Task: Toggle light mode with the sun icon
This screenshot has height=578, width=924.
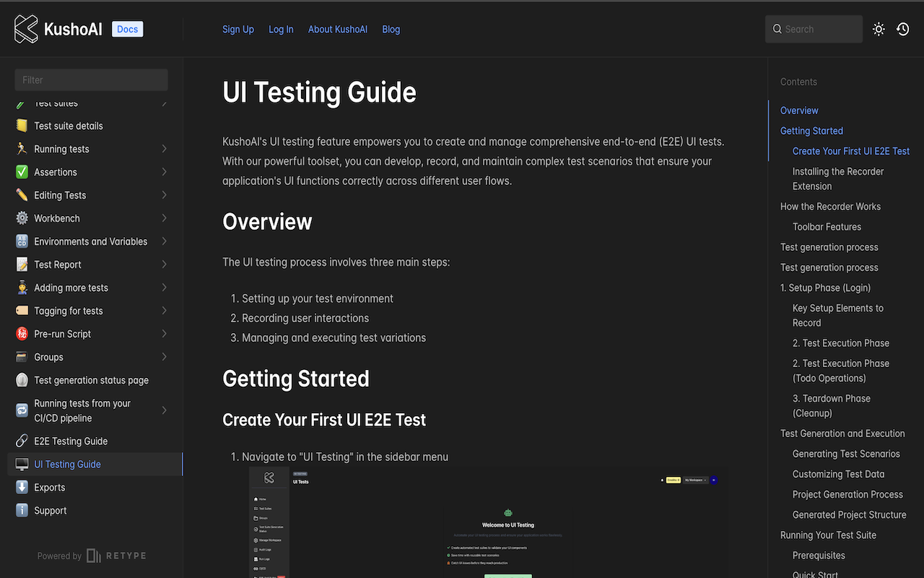Action: point(879,29)
